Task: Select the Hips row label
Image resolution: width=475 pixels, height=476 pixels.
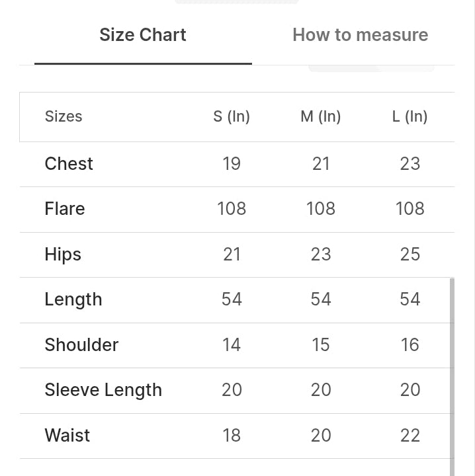Action: [x=63, y=255]
